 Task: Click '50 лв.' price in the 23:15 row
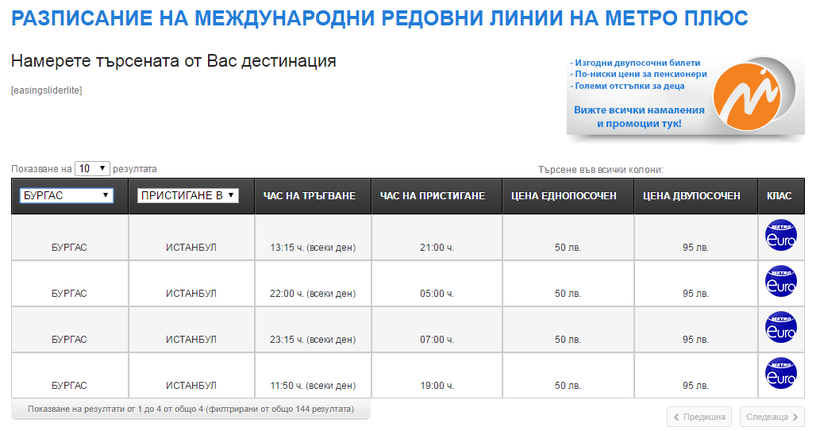point(568,339)
